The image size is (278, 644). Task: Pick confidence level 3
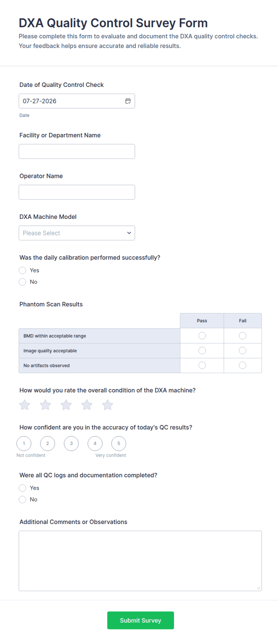coord(71,443)
